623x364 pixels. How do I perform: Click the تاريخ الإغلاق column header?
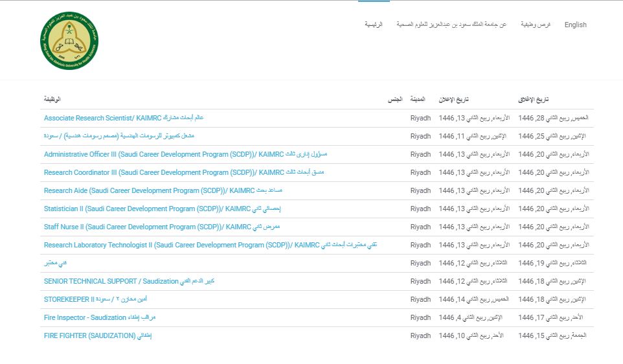[533, 100]
